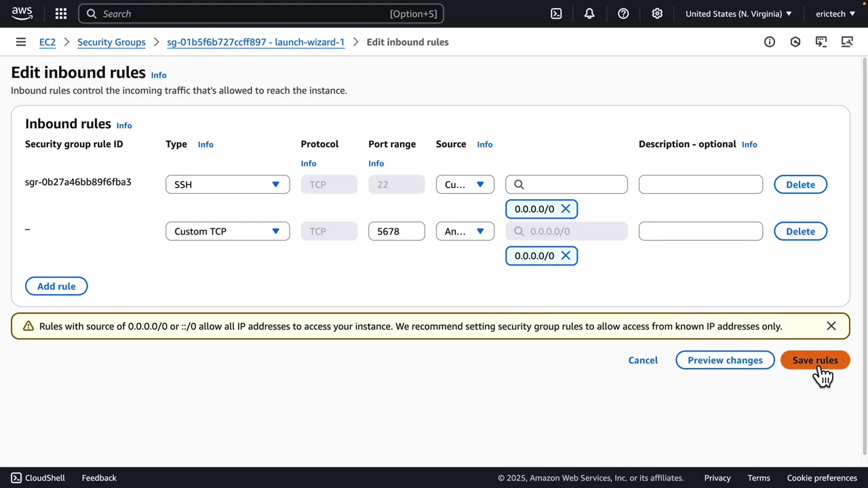
Task: Open the sg-01b5f6b727ccff897 - launch-wizard-1 breadcrumb
Action: pyautogui.click(x=256, y=42)
